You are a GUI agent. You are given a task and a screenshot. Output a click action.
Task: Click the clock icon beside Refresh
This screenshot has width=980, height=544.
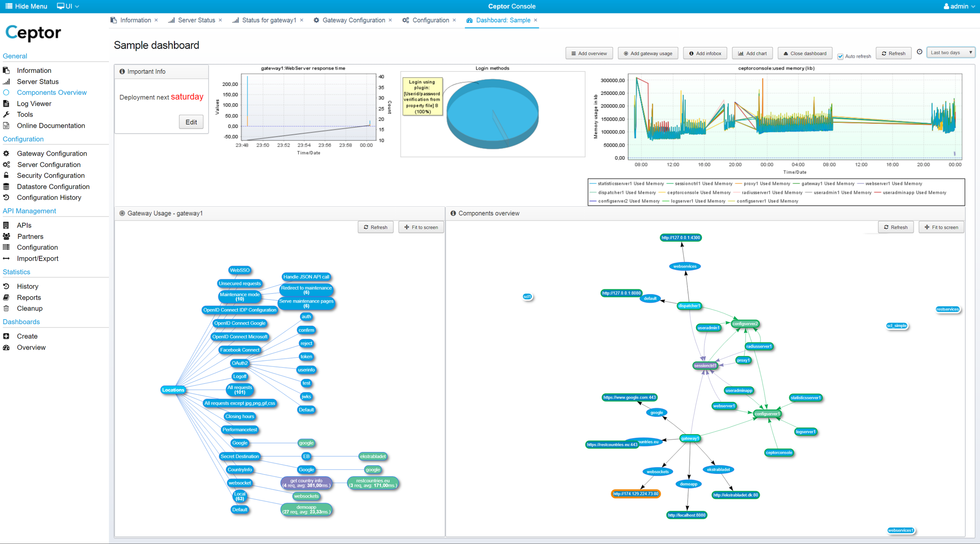[x=920, y=52]
